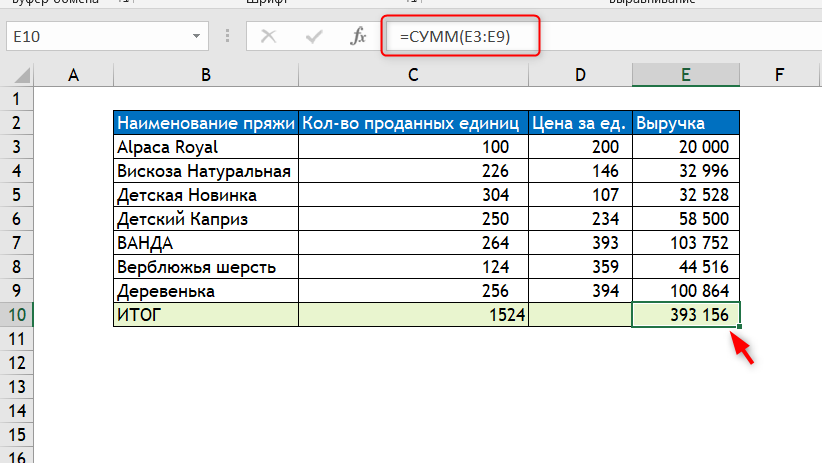Viewport: 822px width, 463px height.
Task: Confirm the entry with the checkmark icon
Action: (313, 36)
